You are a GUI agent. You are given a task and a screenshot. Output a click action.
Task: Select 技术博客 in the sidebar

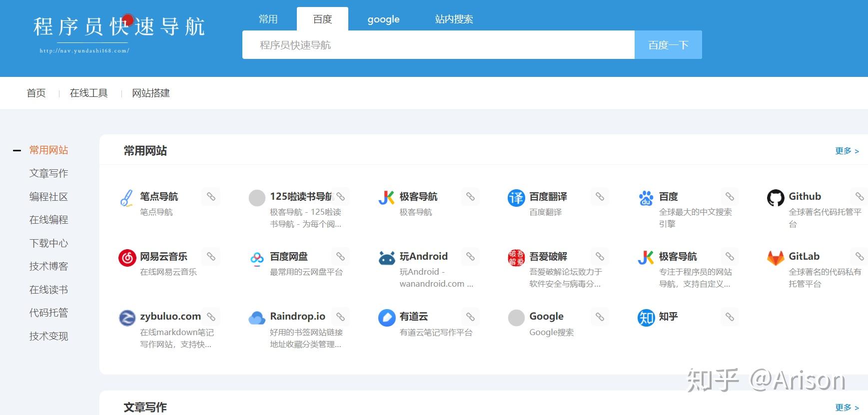point(48,266)
